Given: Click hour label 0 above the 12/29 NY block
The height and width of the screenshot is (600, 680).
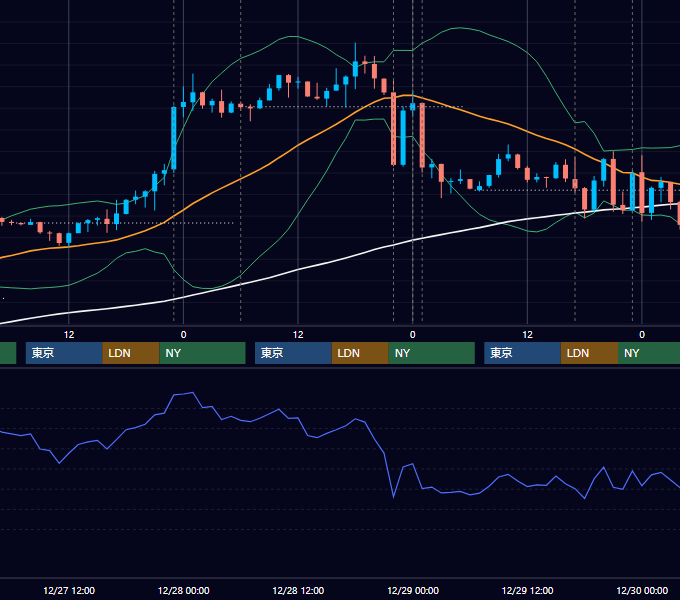Looking at the screenshot, I should click(x=412, y=335).
